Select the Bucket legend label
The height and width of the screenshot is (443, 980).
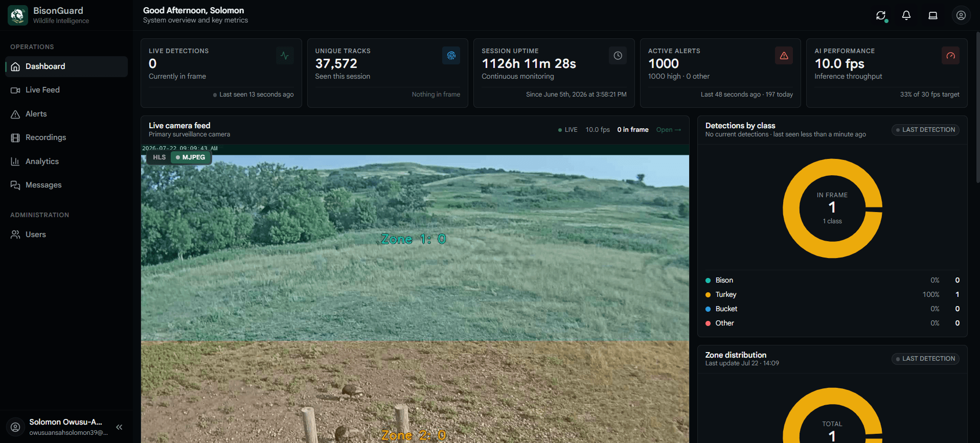[x=726, y=309]
